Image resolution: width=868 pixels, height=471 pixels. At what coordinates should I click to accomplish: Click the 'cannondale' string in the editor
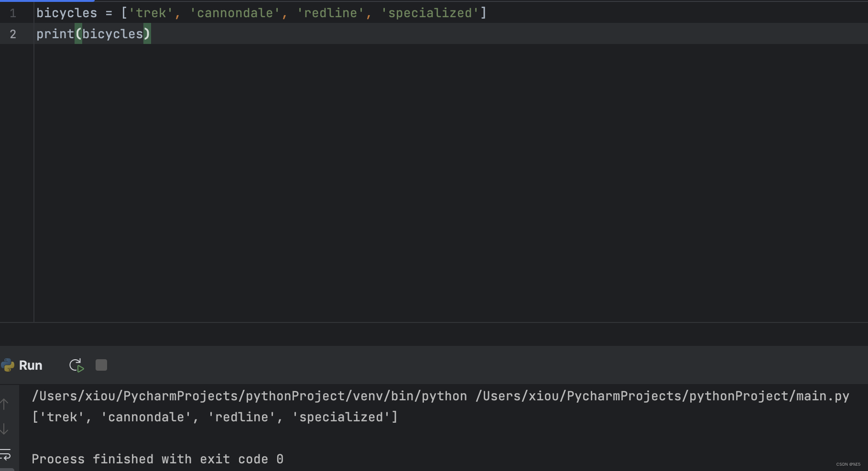(235, 13)
